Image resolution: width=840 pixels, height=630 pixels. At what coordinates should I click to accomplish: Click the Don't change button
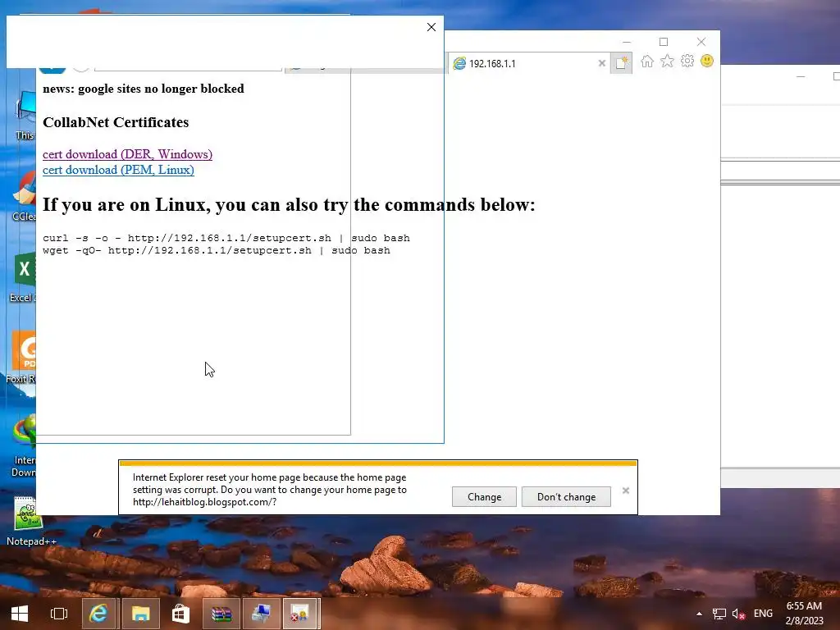click(566, 496)
